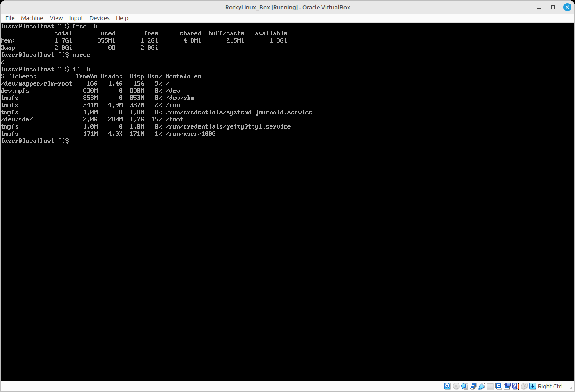Click the "nproc" command text

click(x=82, y=55)
